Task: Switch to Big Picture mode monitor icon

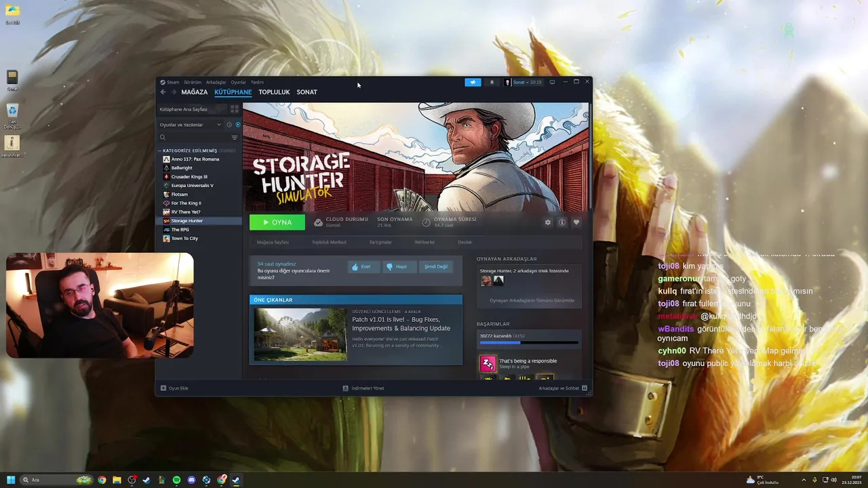Action: pyautogui.click(x=552, y=82)
